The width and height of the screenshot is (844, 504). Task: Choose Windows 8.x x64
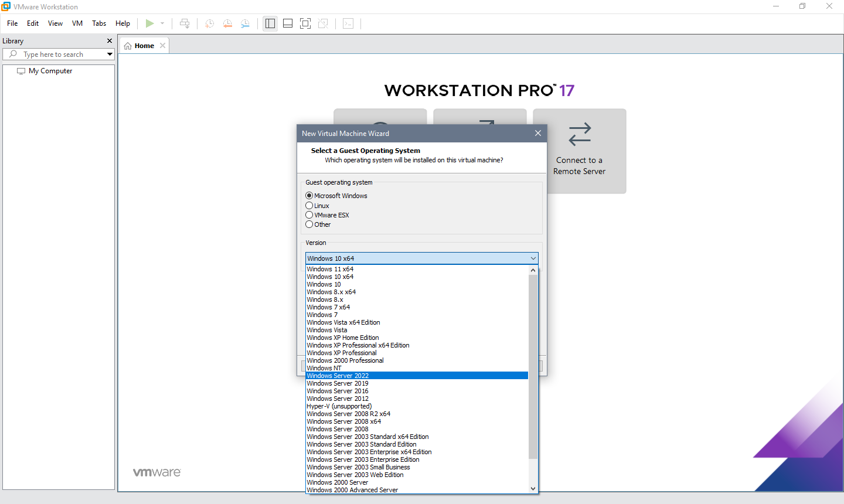pyautogui.click(x=417, y=292)
